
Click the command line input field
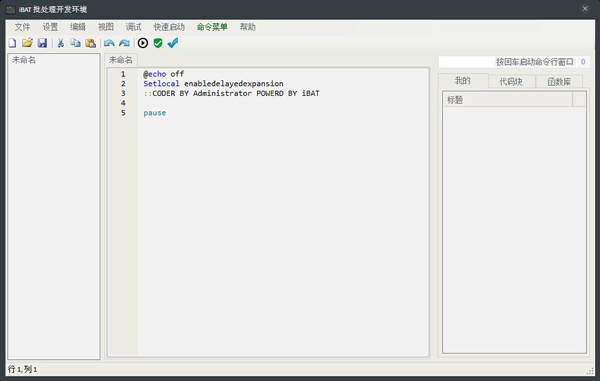(507, 62)
